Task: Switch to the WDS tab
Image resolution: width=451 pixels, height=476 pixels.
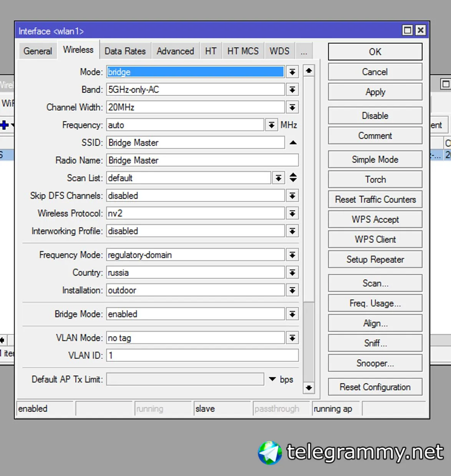Action: click(279, 51)
